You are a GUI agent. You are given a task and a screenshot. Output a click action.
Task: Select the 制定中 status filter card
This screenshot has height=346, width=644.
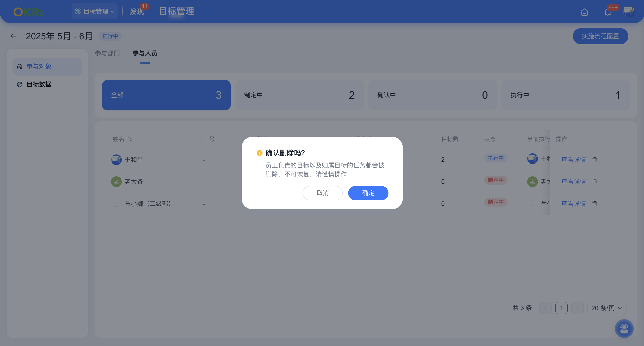point(299,95)
